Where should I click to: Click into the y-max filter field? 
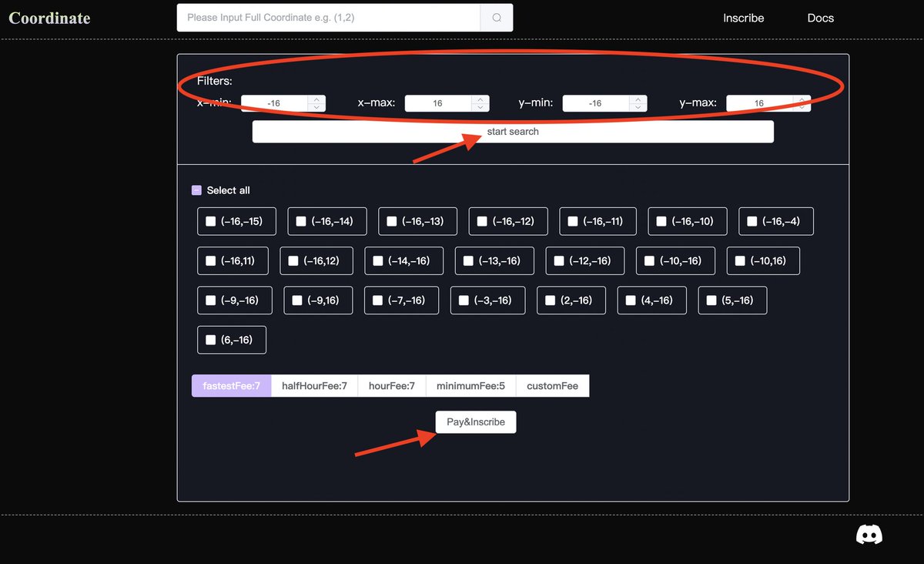click(759, 103)
